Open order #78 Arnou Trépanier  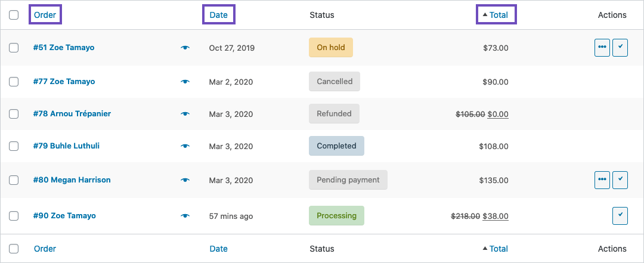point(72,113)
